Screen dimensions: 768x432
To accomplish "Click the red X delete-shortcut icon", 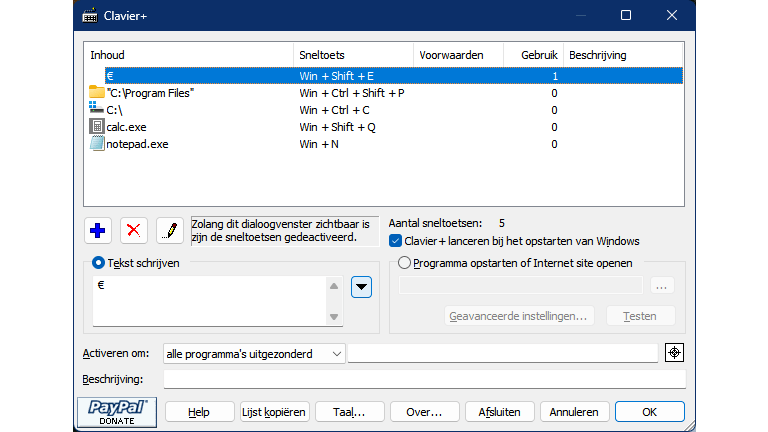I will pyautogui.click(x=134, y=230).
